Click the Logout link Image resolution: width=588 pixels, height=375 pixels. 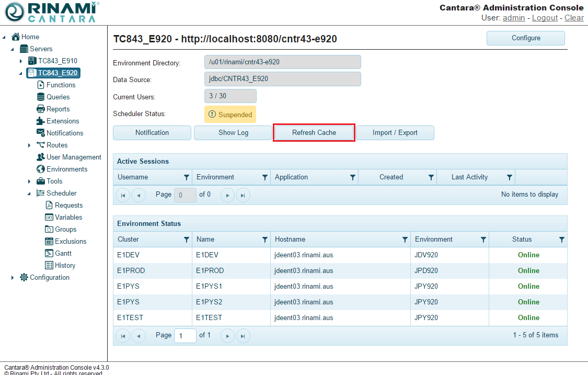[545, 18]
